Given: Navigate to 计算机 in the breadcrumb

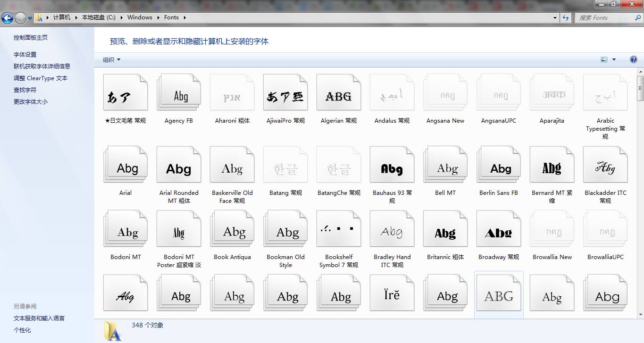Looking at the screenshot, I should coord(62,17).
